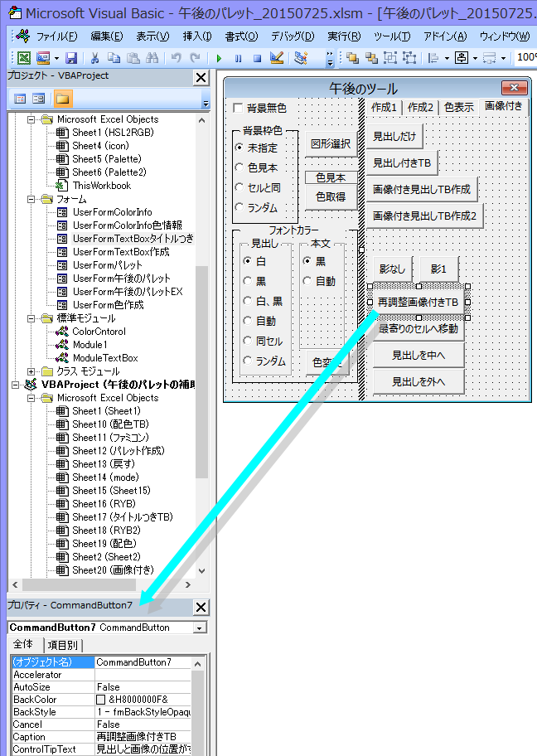Click the 見出しだけ button
537x756 pixels.
click(x=394, y=137)
